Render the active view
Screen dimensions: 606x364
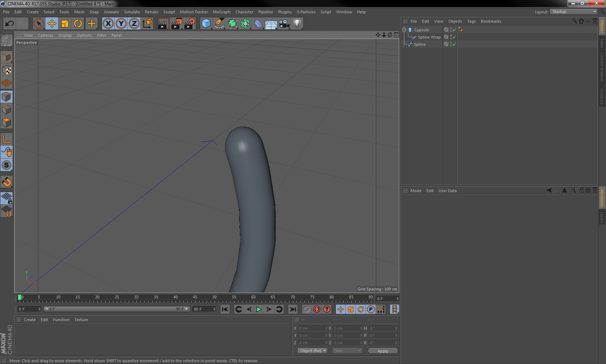tap(163, 24)
